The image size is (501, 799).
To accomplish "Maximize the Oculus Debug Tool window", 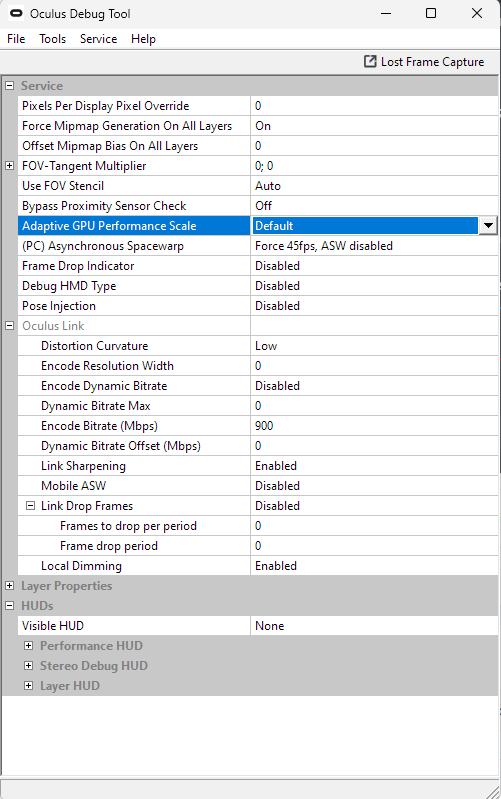I will coord(431,13).
